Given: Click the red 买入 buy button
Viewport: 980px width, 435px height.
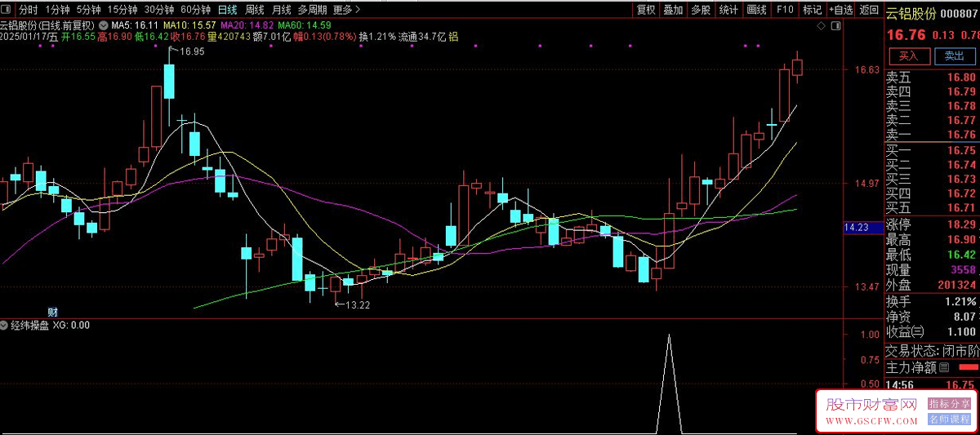Looking at the screenshot, I should [x=908, y=56].
